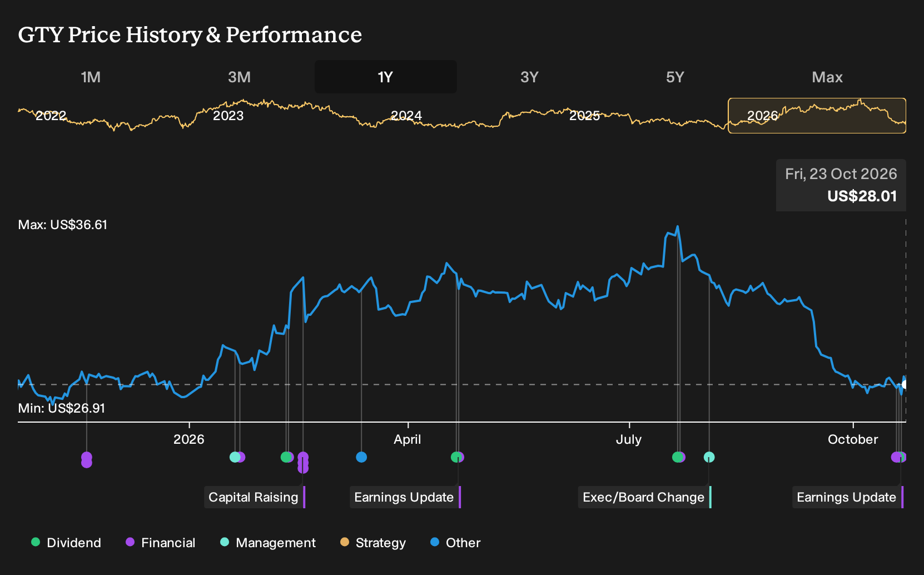Show the 5Y price history

[x=675, y=77]
